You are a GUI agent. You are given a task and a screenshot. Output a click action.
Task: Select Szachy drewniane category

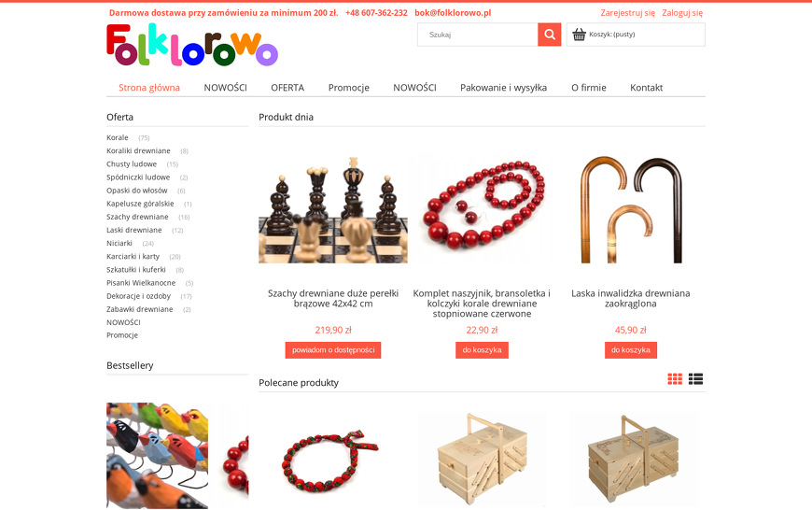(x=137, y=217)
